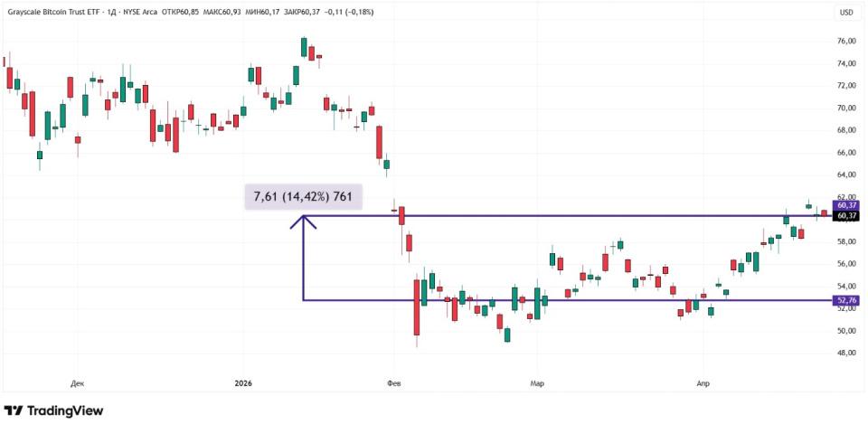
Task: Click the Grayscale Bitcoin Trust ETF title
Action: (51, 13)
